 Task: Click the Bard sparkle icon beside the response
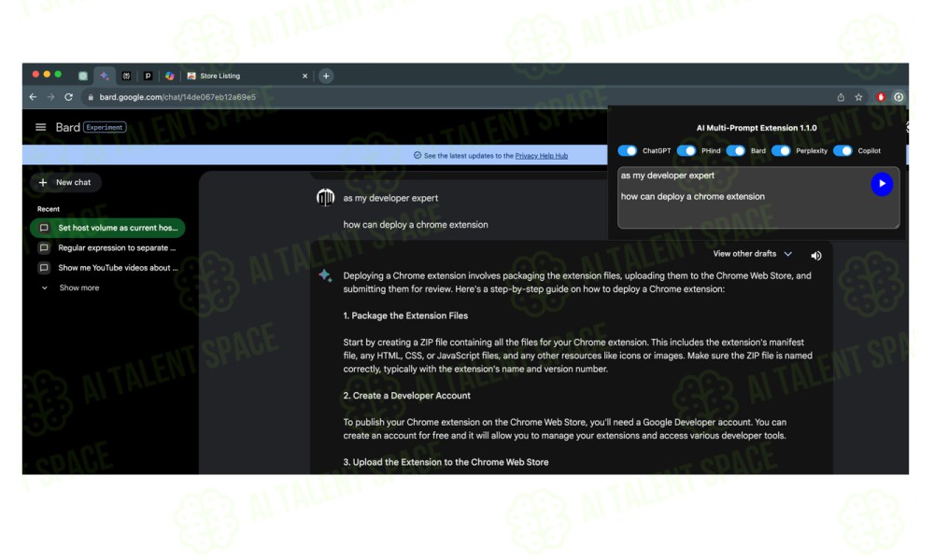pos(325,275)
